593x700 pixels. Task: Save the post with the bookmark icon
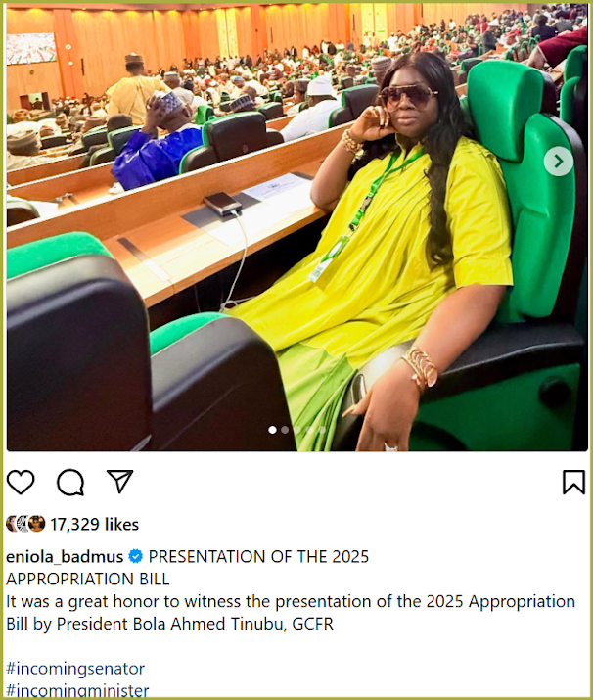573,482
